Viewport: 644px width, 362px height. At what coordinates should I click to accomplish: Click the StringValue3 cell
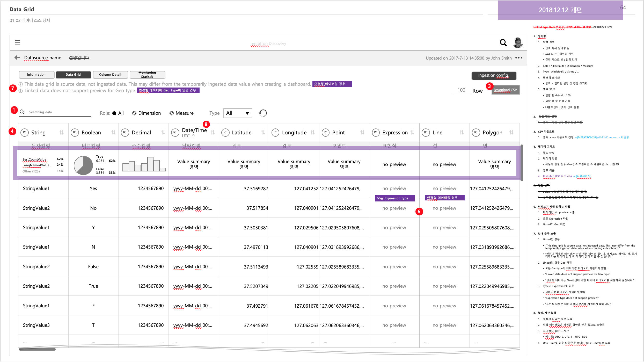(43, 325)
